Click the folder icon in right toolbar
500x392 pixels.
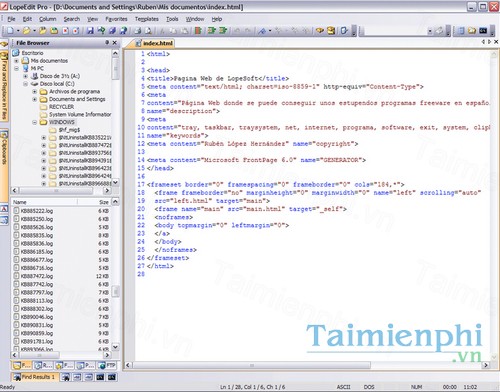coord(472,31)
